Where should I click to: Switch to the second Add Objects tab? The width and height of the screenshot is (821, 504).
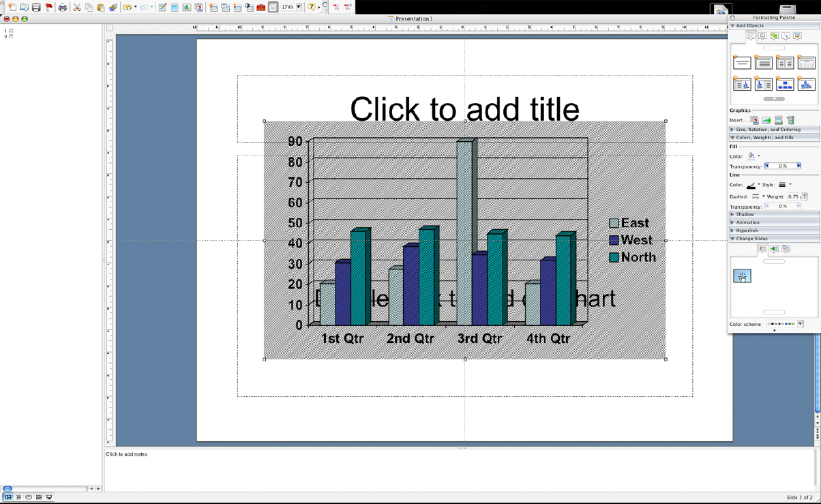click(762, 35)
